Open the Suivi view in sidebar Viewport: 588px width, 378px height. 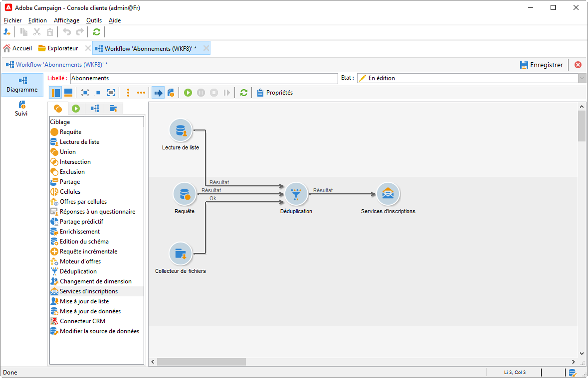click(21, 109)
